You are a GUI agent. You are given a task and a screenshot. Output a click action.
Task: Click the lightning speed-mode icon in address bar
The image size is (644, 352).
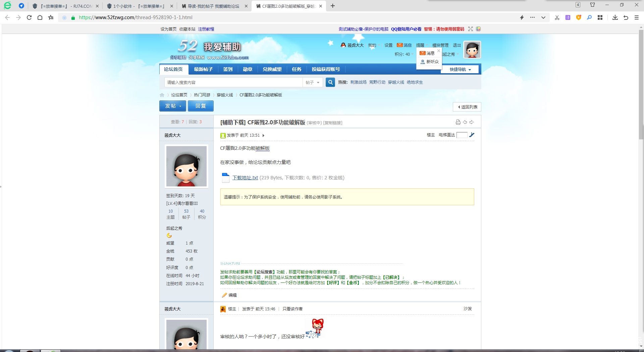(x=522, y=17)
